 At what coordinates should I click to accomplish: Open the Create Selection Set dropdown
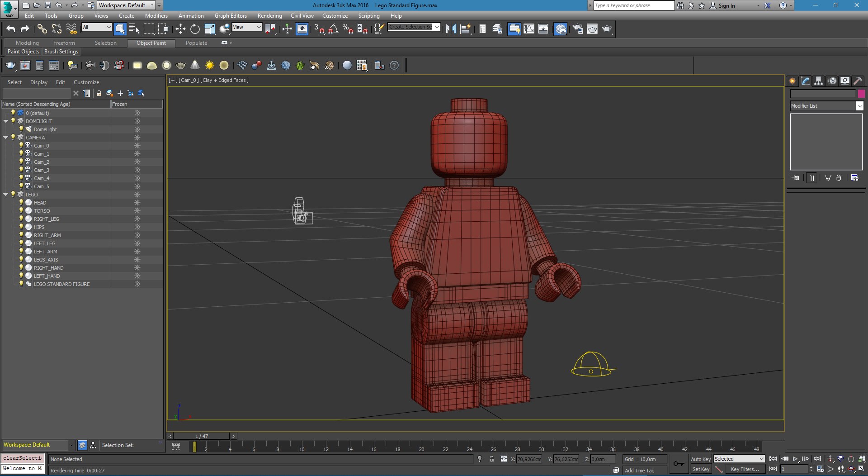(414, 27)
